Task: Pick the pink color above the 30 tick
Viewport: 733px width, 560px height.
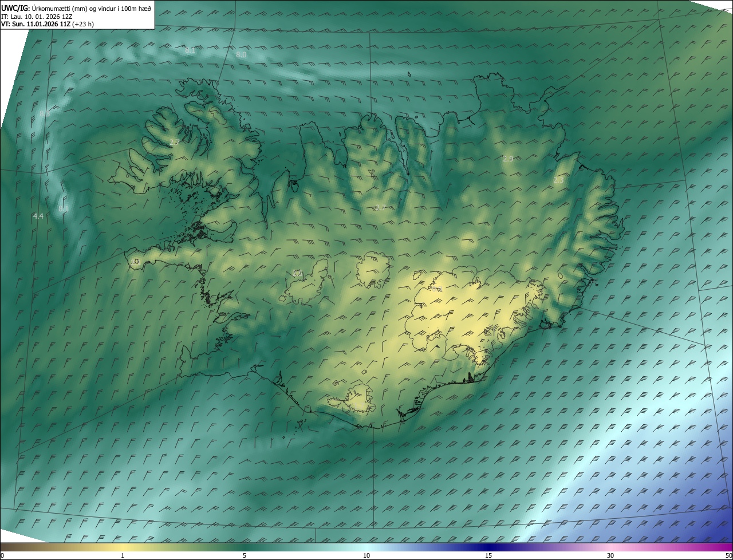Action: [x=610, y=547]
